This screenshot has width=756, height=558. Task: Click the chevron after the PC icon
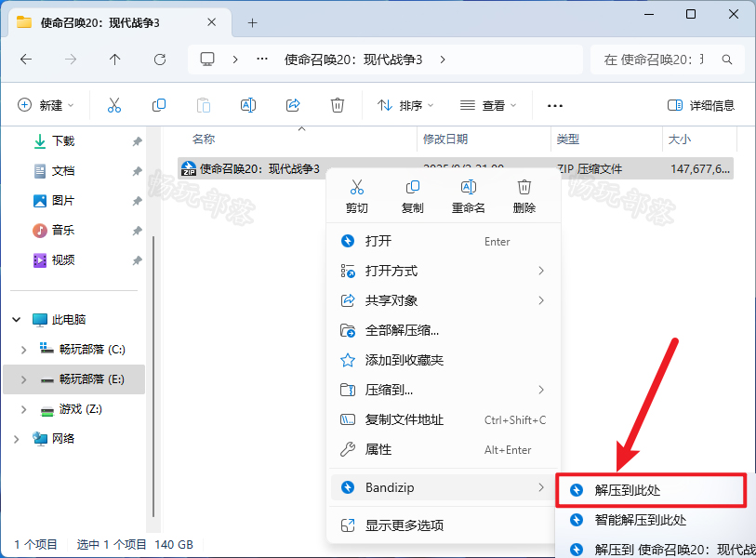tap(235, 60)
